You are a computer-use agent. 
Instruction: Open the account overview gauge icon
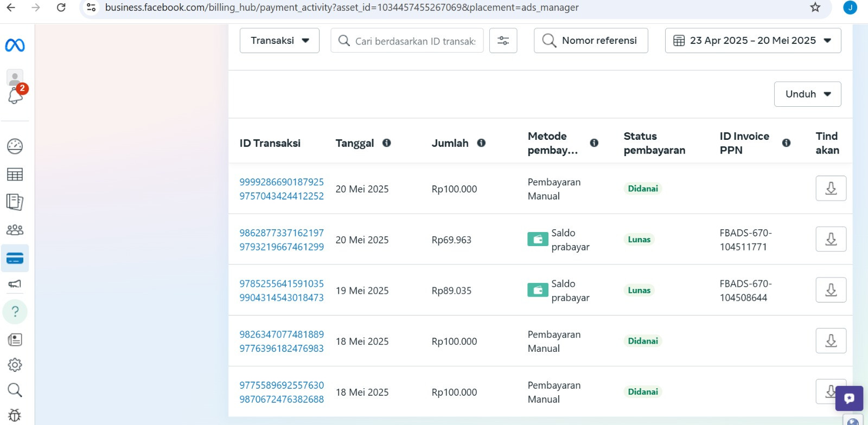coord(15,146)
